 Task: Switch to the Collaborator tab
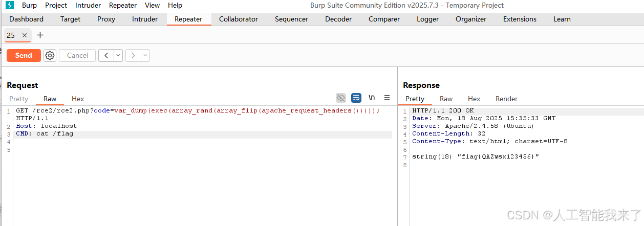click(239, 19)
